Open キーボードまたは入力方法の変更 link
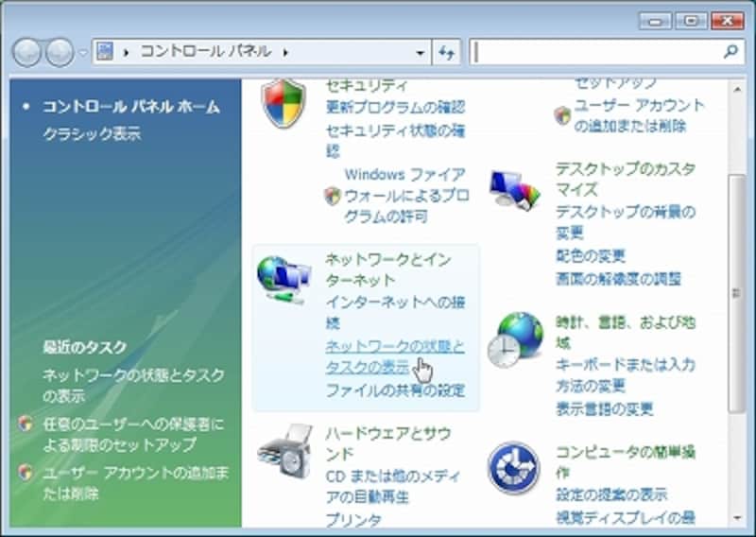 [x=626, y=375]
